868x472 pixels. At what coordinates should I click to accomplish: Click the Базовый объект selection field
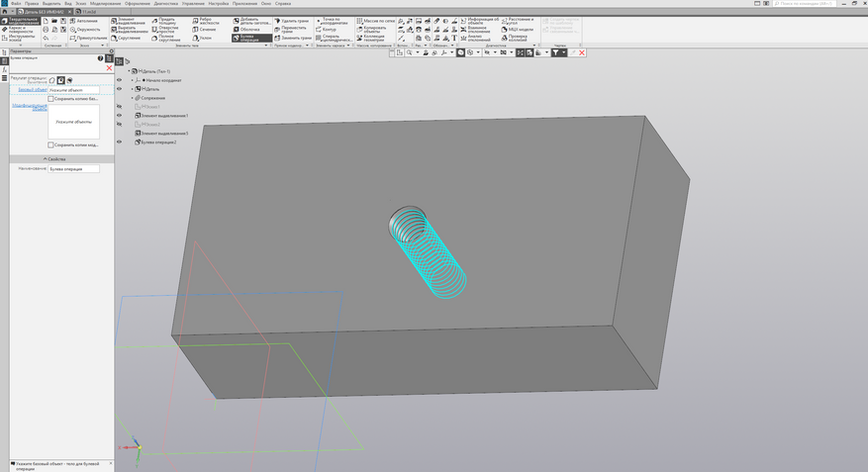point(73,90)
